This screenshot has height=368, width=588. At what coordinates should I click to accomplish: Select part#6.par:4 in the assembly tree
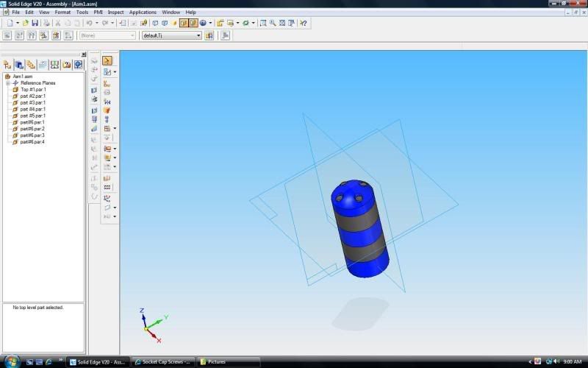(32, 142)
